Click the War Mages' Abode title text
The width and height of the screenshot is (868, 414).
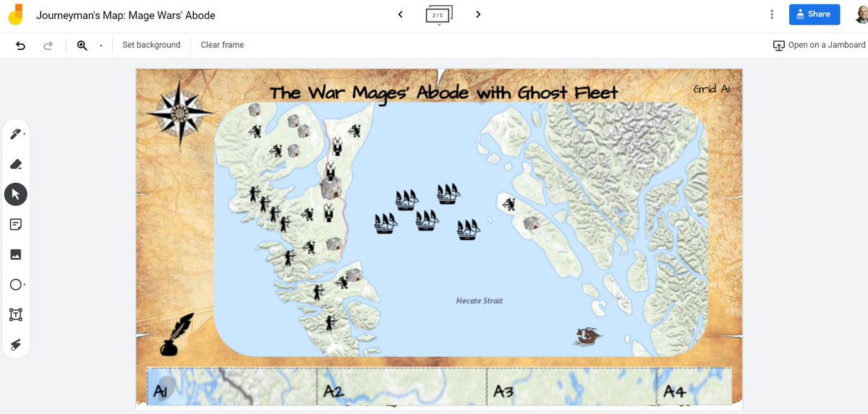click(443, 93)
